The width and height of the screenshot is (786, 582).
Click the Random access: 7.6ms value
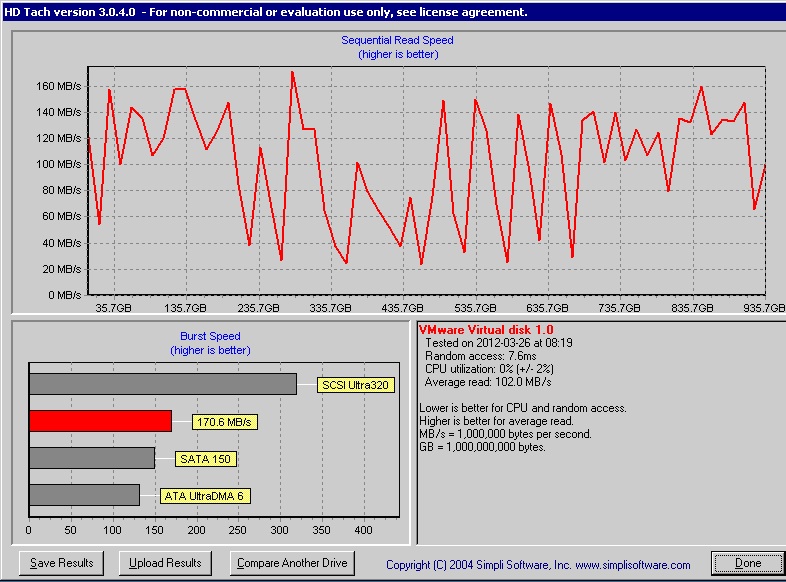pos(480,356)
